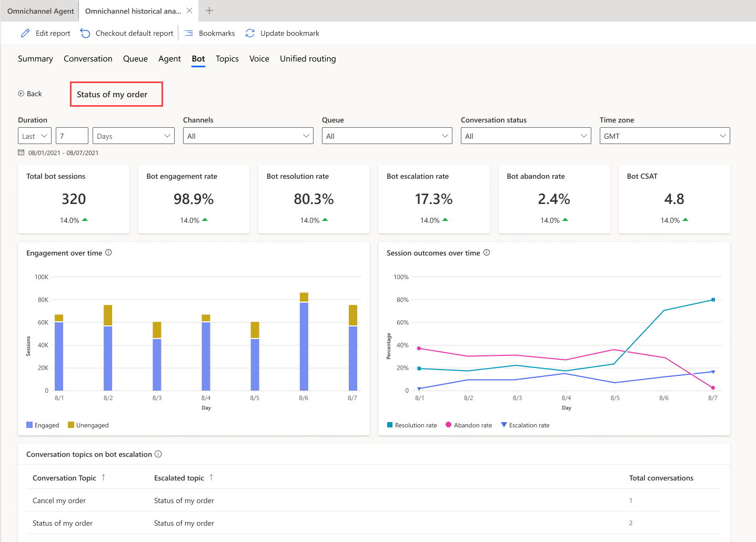Open the date range calendar icon

pos(21,152)
